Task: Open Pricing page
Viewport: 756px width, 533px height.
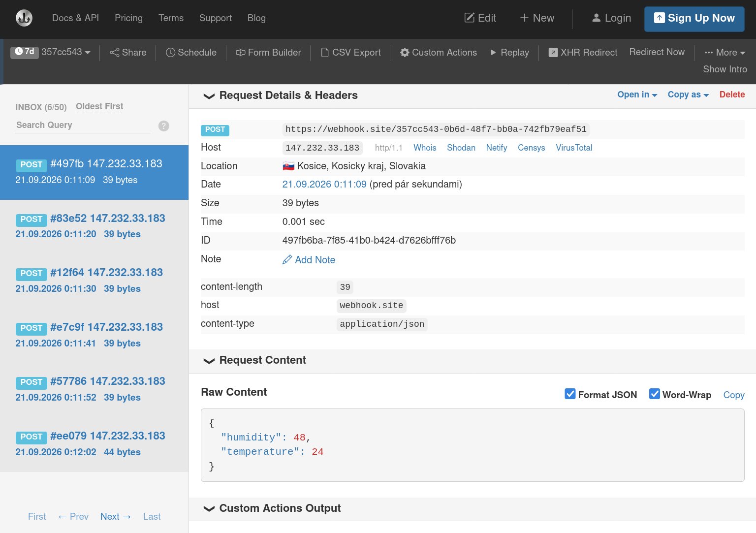Action: (128, 18)
